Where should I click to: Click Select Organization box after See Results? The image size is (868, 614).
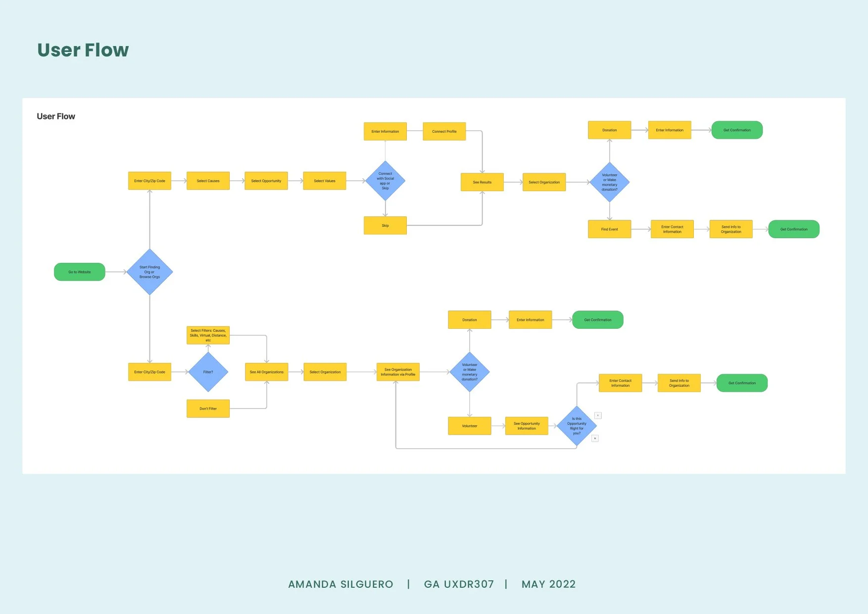[544, 182]
